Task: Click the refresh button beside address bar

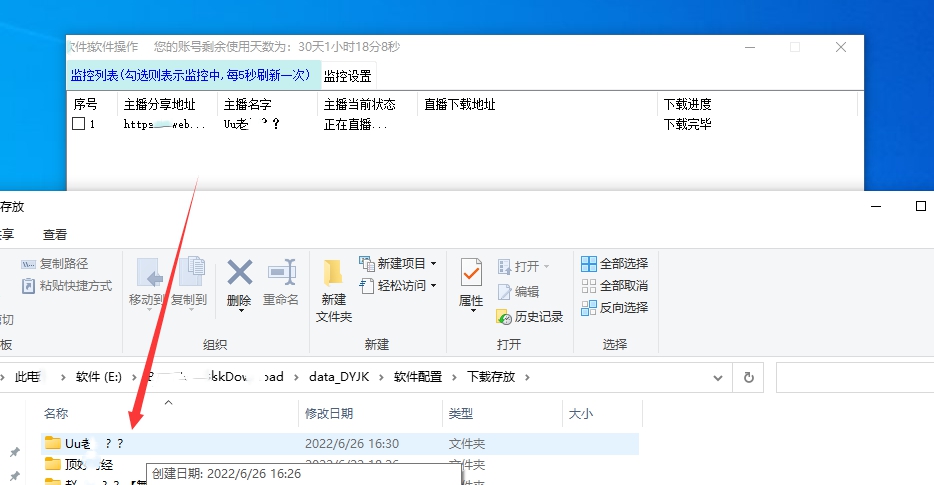Action: click(749, 378)
